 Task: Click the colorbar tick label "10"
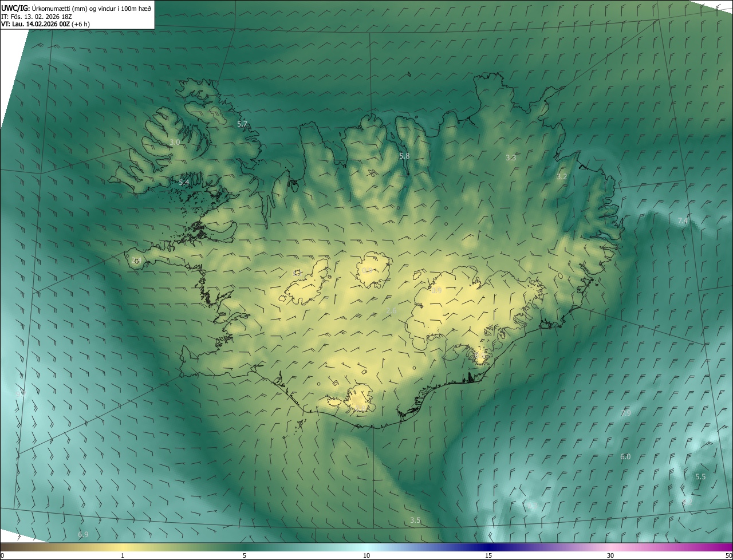366,555
